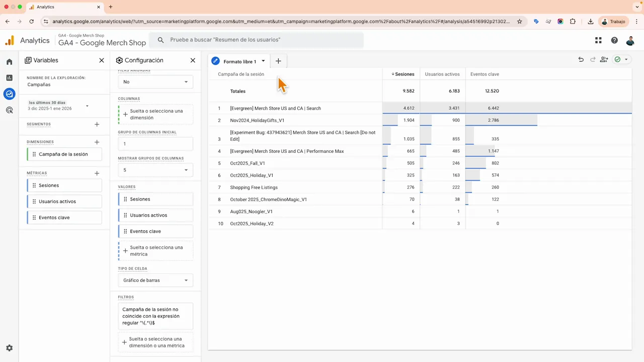
Task: Open a new browser tab
Action: (111, 7)
